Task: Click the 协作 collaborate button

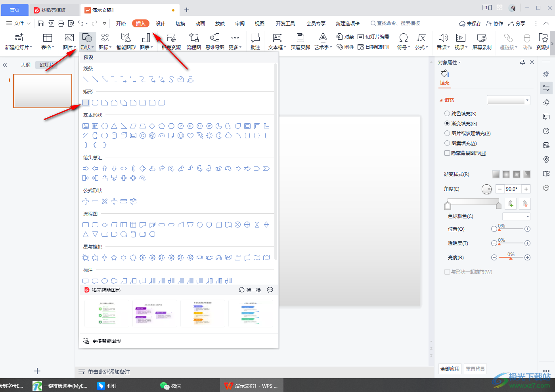Action: pyautogui.click(x=495, y=23)
